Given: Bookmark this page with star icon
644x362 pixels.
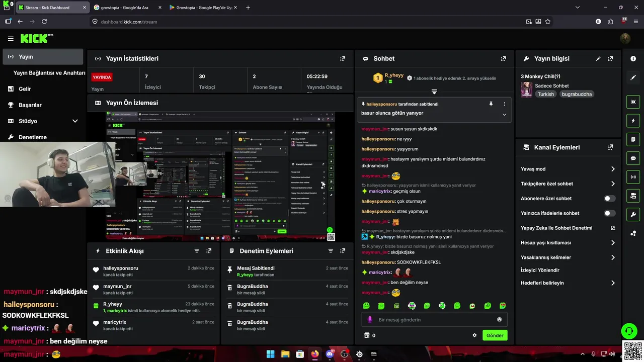Looking at the screenshot, I should click(547, 22).
